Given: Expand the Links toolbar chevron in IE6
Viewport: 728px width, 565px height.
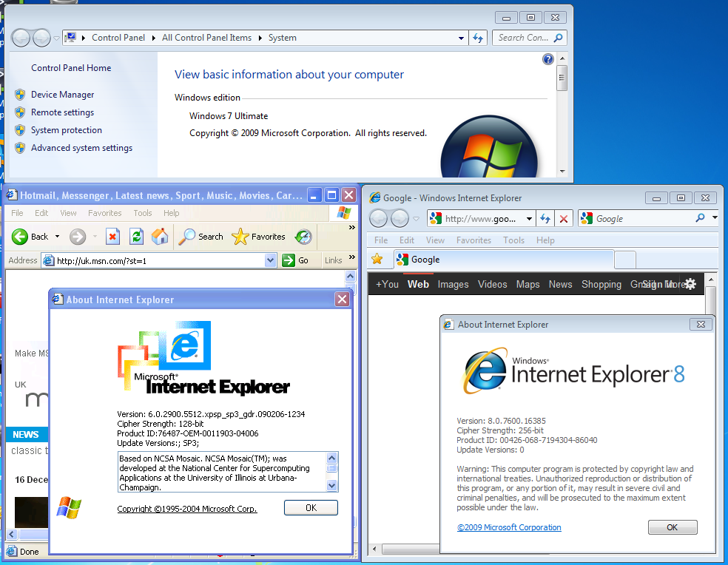Looking at the screenshot, I should [x=352, y=257].
